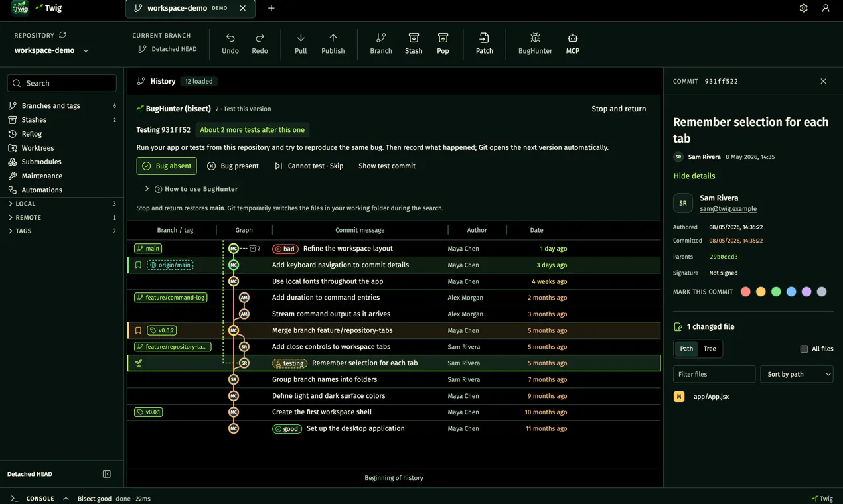The image size is (843, 504).
Task: Collapse the sidebar with the panel icon
Action: click(x=107, y=474)
